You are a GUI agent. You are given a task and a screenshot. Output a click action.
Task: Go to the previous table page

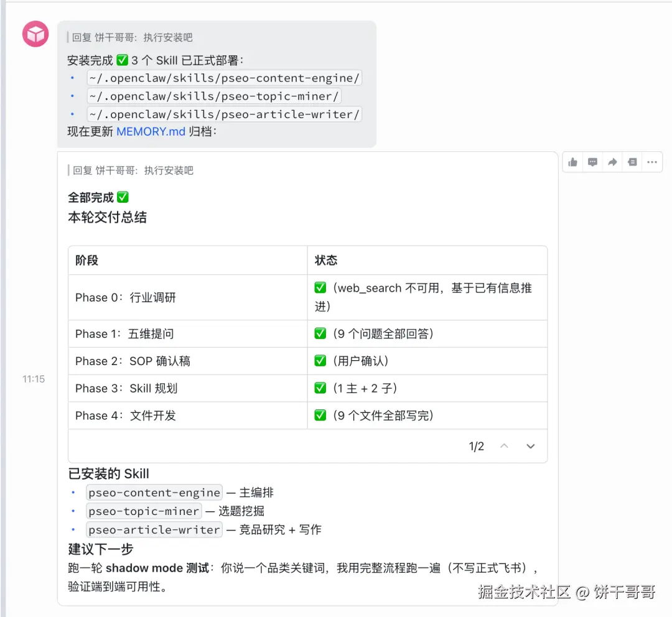[505, 447]
